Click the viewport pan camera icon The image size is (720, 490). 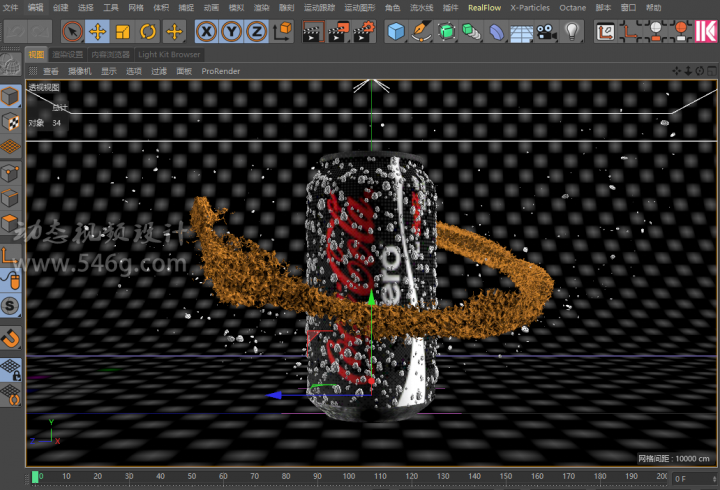(676, 71)
